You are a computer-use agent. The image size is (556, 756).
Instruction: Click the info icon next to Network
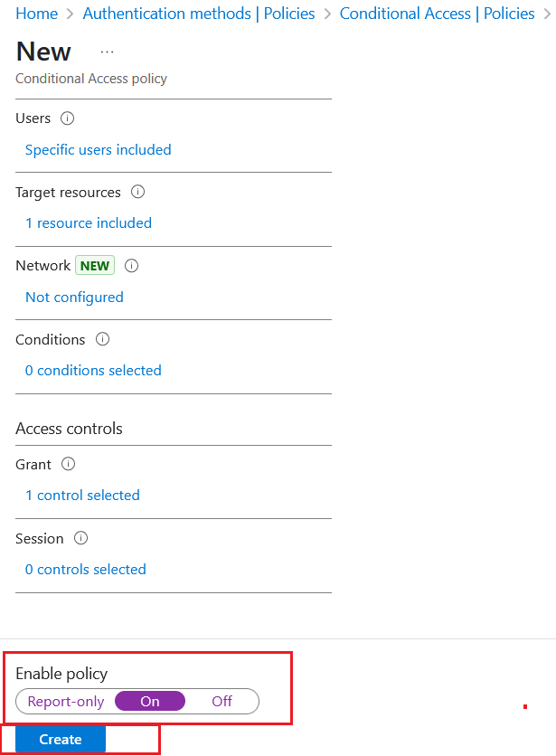pyautogui.click(x=131, y=266)
